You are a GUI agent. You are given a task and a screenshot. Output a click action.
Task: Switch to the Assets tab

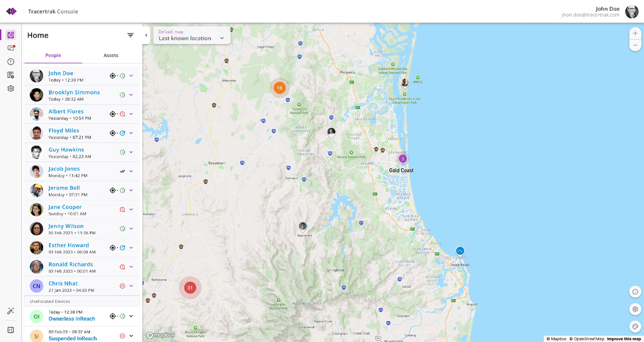pyautogui.click(x=111, y=56)
